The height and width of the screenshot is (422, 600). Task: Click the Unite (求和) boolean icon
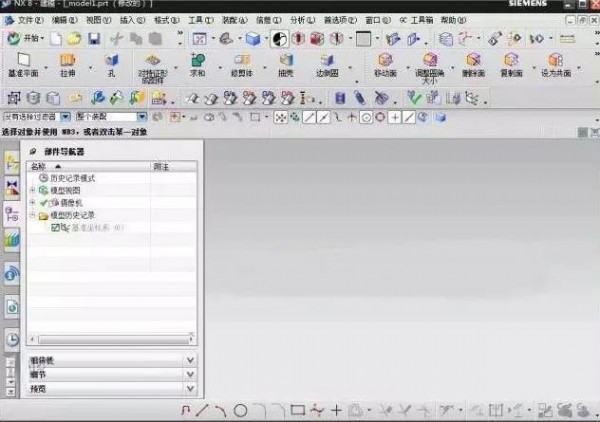[x=198, y=60]
